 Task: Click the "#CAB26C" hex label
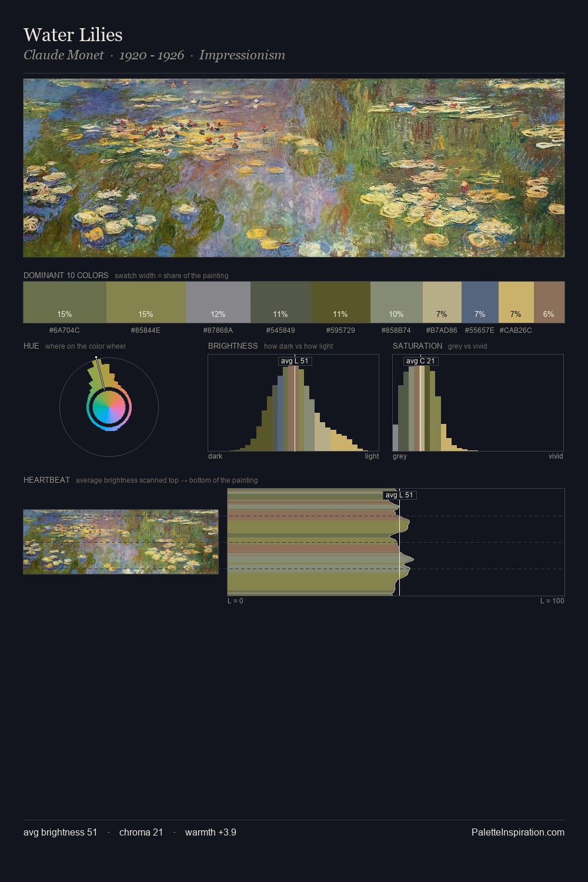click(x=516, y=330)
